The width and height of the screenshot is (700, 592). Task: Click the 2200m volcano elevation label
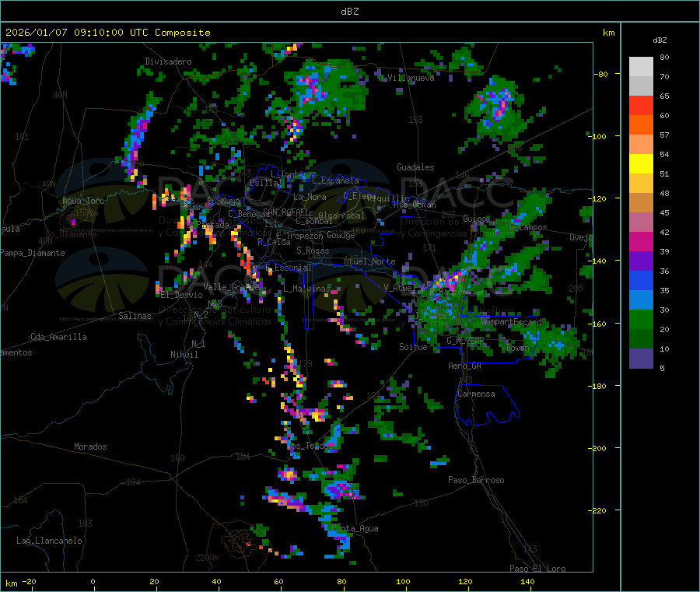207,558
